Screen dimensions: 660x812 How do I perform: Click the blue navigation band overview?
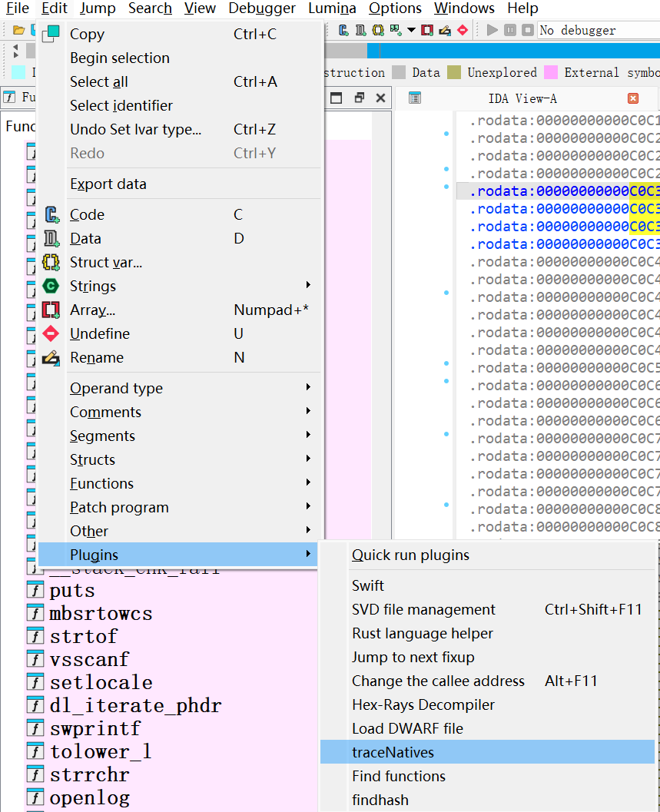(x=513, y=50)
